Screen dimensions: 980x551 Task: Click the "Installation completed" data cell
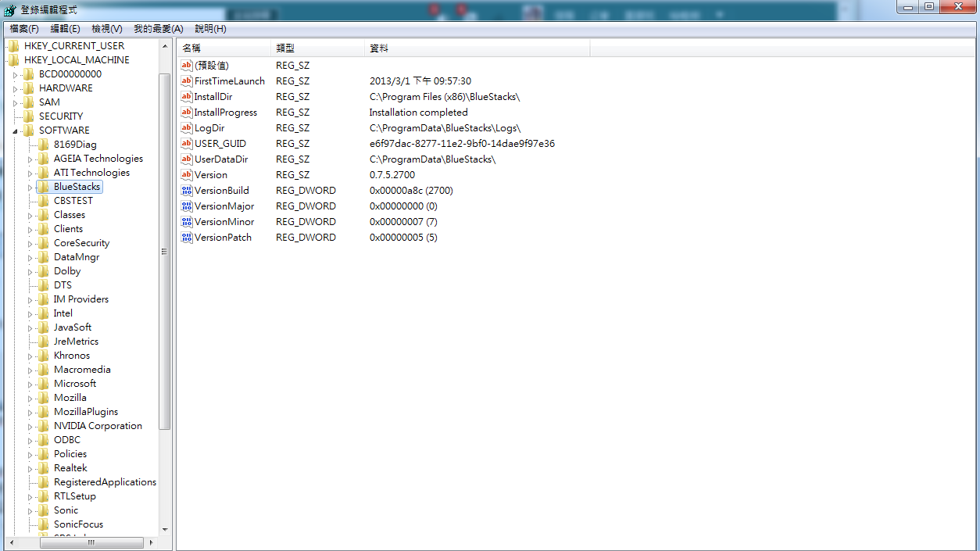(x=418, y=113)
